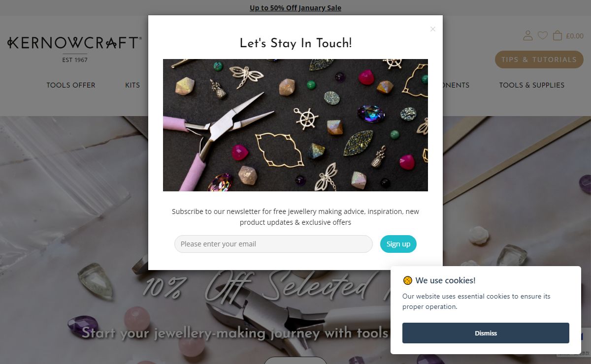Click the Kernowcraft logo
Image resolution: width=591 pixels, height=364 pixels.
click(75, 49)
